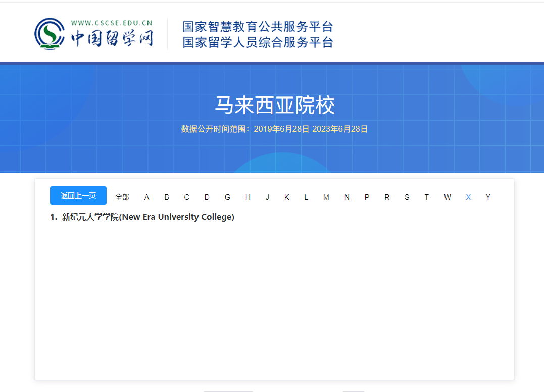Choose letter T filter
The image size is (544, 392).
[x=427, y=197]
